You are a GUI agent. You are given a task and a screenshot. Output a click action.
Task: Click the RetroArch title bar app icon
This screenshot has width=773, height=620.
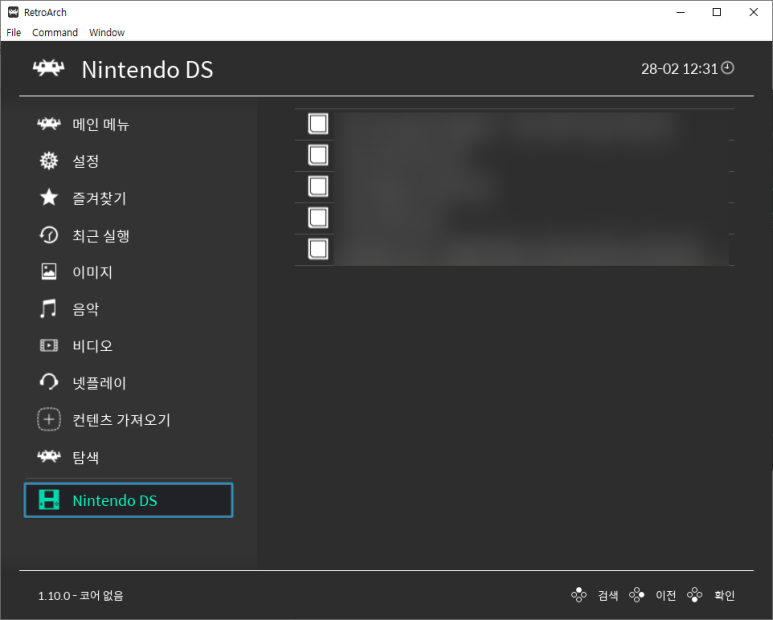(x=13, y=12)
